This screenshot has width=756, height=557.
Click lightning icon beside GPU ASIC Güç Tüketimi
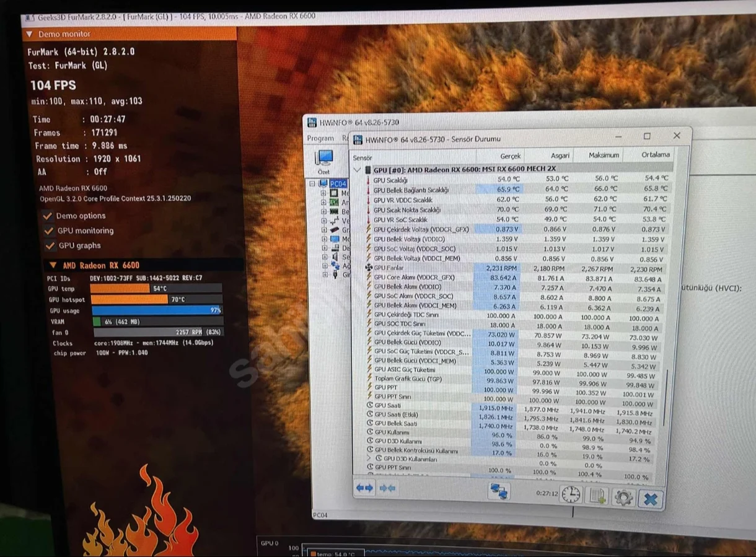tap(370, 369)
